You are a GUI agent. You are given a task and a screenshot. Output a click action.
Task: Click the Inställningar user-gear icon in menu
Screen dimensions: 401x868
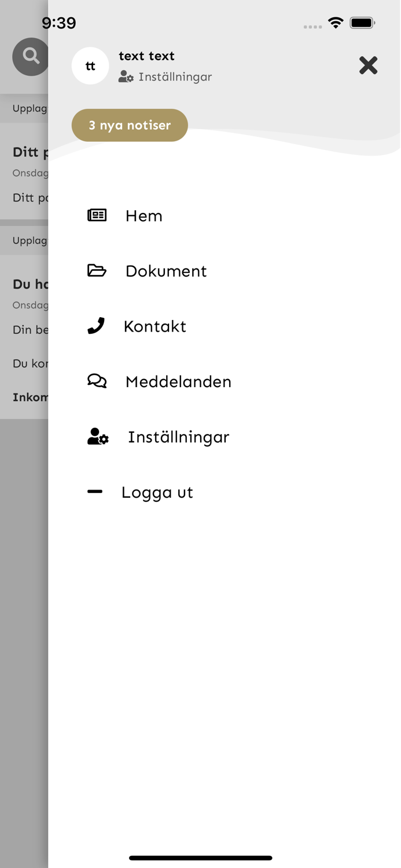(x=98, y=436)
